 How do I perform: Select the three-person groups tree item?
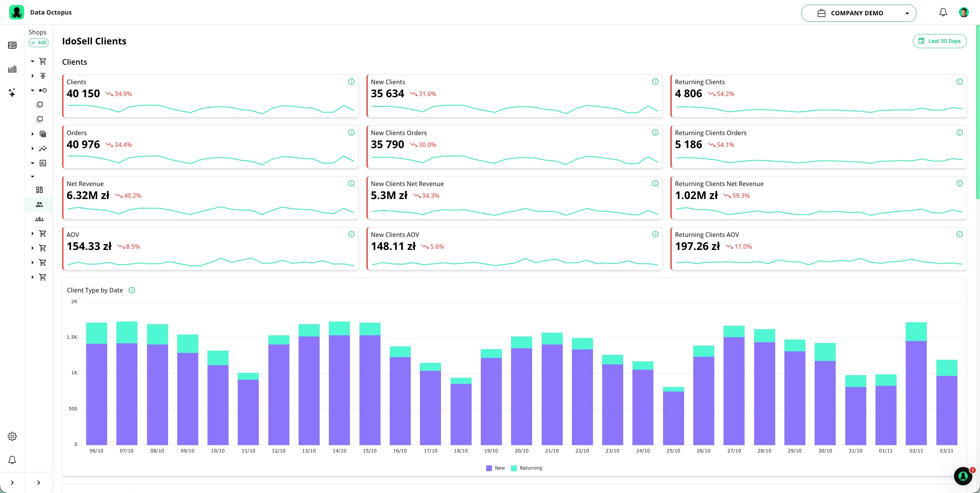pyautogui.click(x=39, y=219)
